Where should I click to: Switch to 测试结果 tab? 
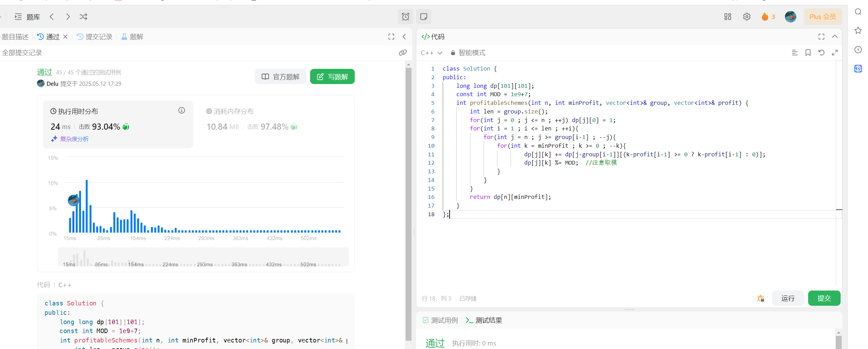click(x=484, y=320)
